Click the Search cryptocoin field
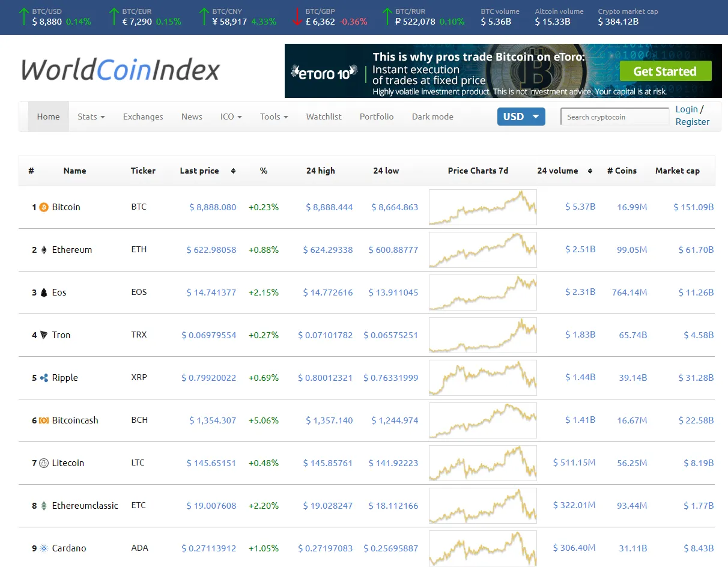The width and height of the screenshot is (728, 567). pos(614,117)
